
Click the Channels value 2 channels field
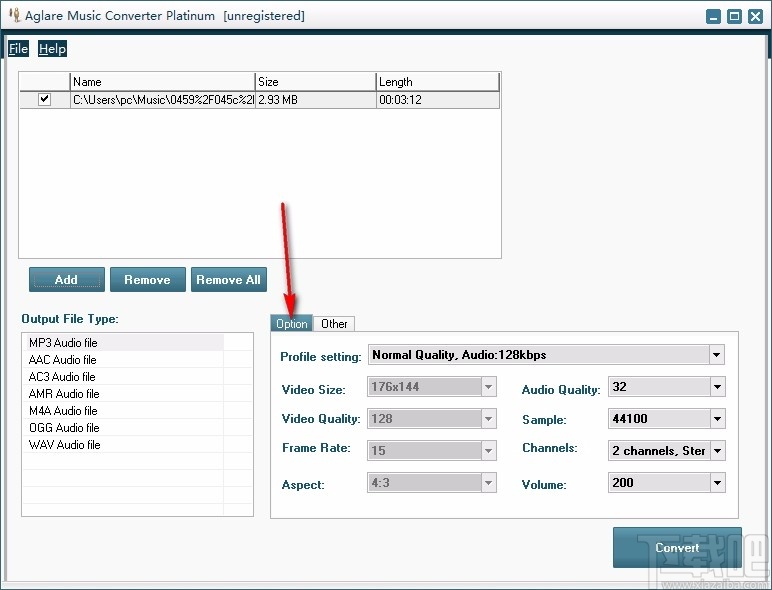click(659, 451)
